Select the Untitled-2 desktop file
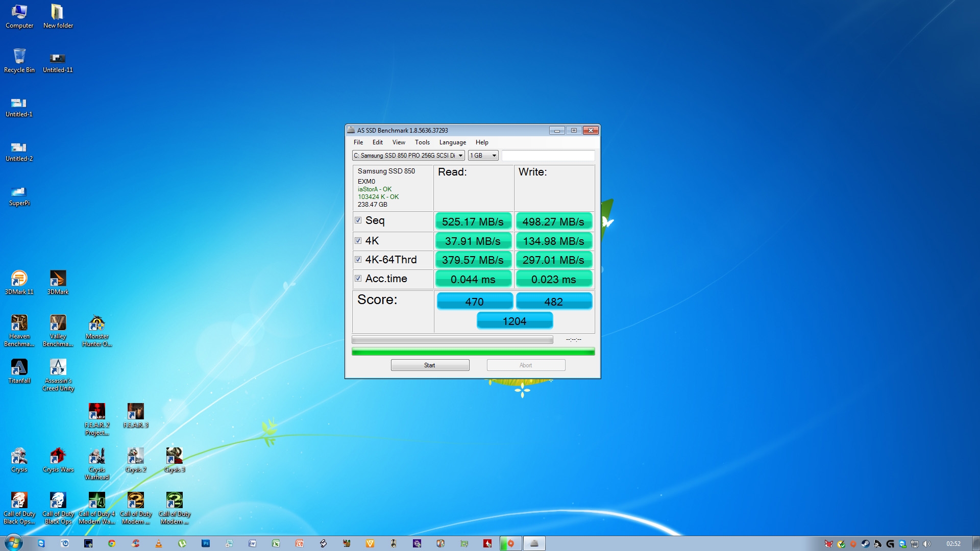980x551 pixels. coord(19,151)
